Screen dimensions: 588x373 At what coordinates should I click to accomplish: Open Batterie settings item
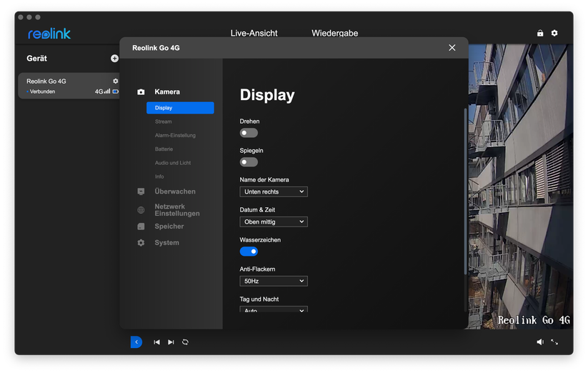coord(164,149)
